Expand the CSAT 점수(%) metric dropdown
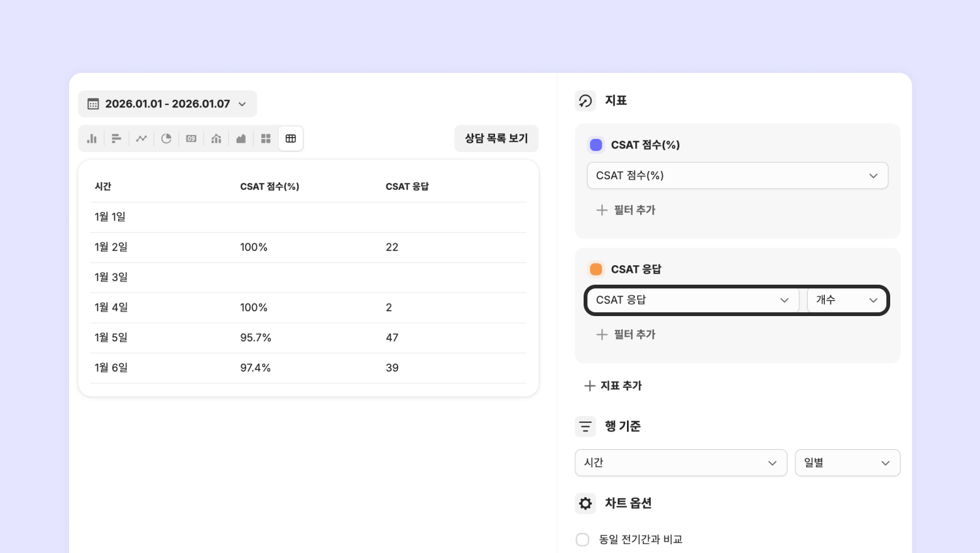Screen dimensions: 980x553 pyautogui.click(x=737, y=176)
